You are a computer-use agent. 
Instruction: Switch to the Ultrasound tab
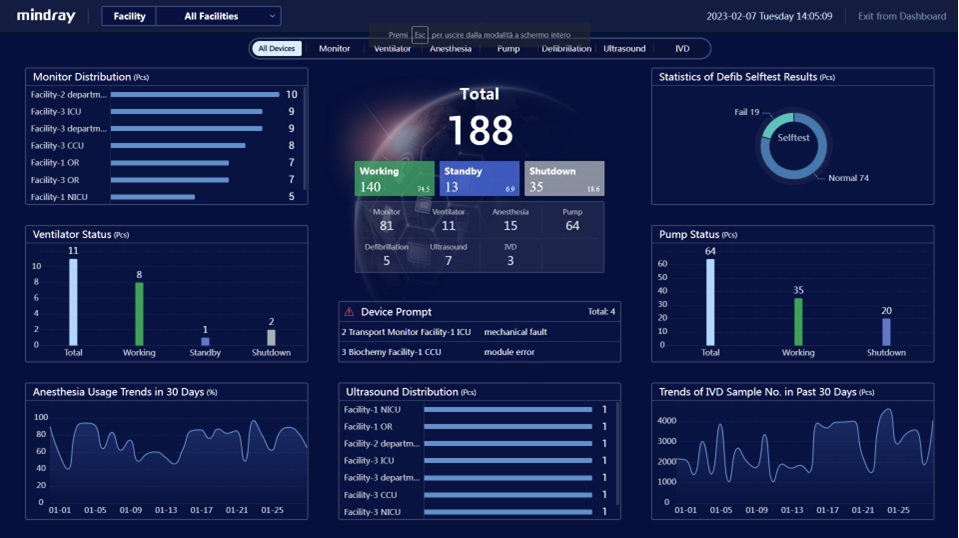click(624, 48)
